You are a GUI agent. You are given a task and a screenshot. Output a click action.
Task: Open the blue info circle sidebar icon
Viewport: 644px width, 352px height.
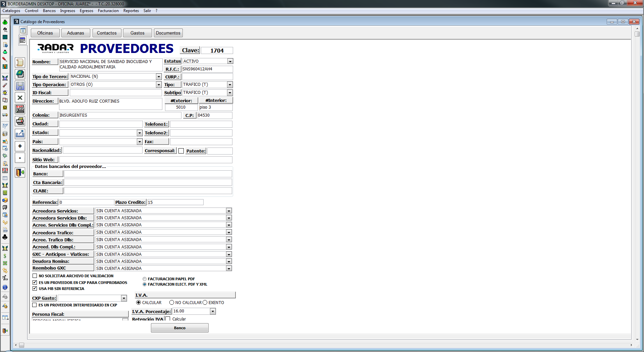click(x=5, y=287)
